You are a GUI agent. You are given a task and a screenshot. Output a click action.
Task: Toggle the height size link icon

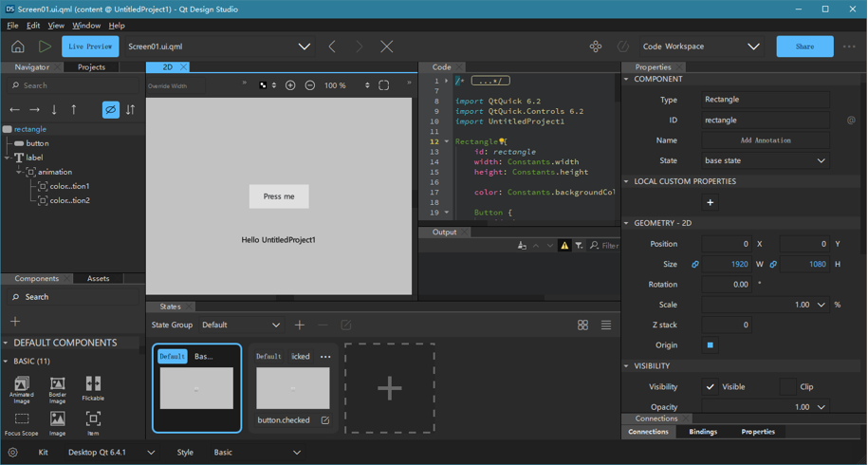[x=773, y=264]
